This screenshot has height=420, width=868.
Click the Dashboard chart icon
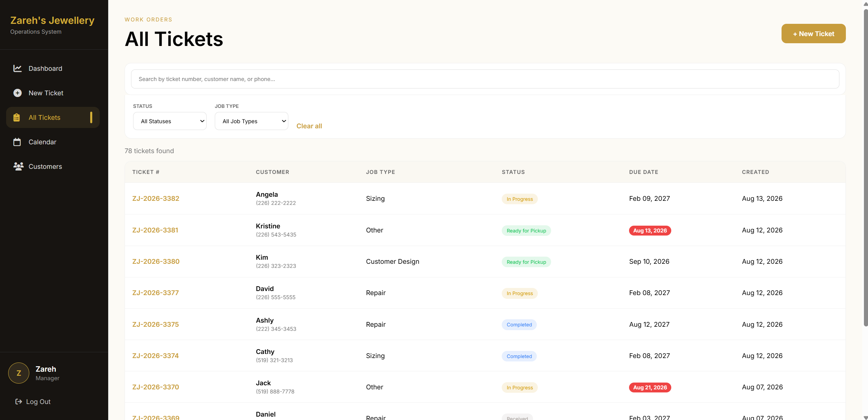click(17, 68)
